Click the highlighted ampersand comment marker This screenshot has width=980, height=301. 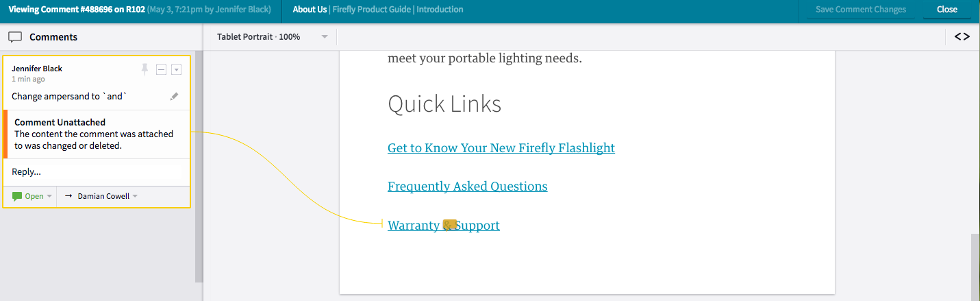click(x=449, y=225)
